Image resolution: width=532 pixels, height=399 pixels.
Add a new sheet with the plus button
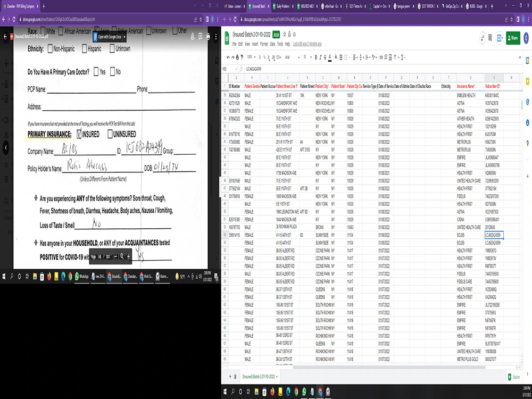pyautogui.click(x=230, y=377)
